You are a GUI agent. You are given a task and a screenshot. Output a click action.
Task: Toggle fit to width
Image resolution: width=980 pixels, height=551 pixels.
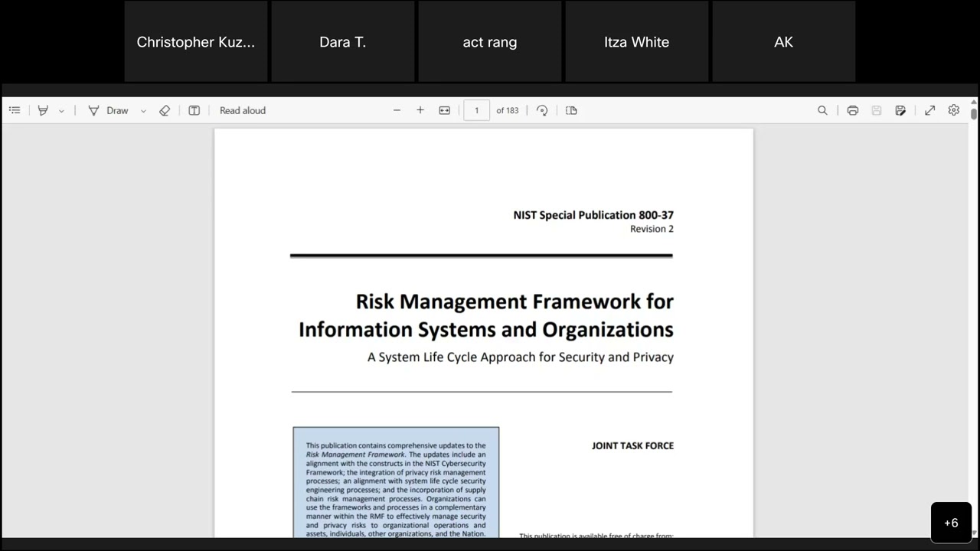point(444,110)
